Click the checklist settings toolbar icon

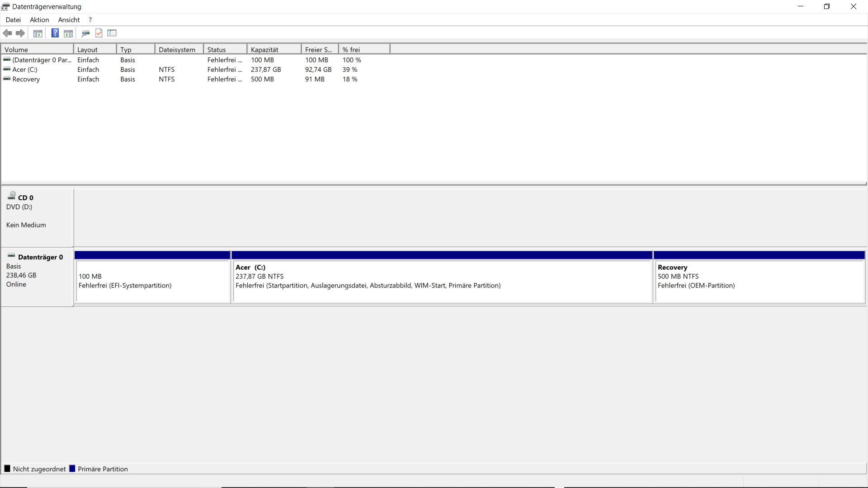pyautogui.click(x=112, y=33)
